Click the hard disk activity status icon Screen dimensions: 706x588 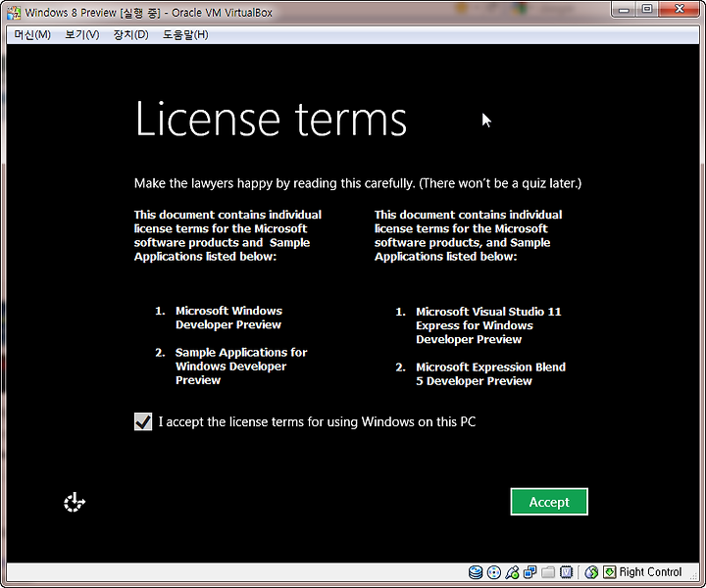pyautogui.click(x=476, y=571)
